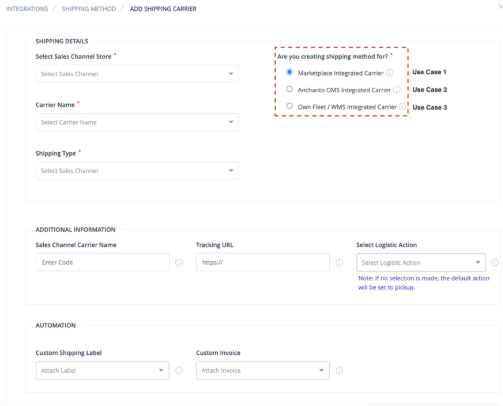Click info icon next to Attach Invoice dropdown

coord(339,371)
